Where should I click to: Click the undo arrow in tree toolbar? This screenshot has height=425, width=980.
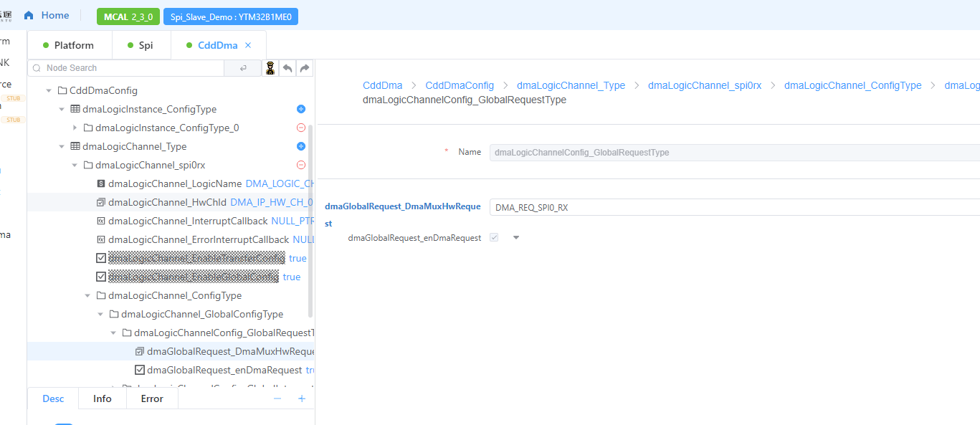pos(287,68)
